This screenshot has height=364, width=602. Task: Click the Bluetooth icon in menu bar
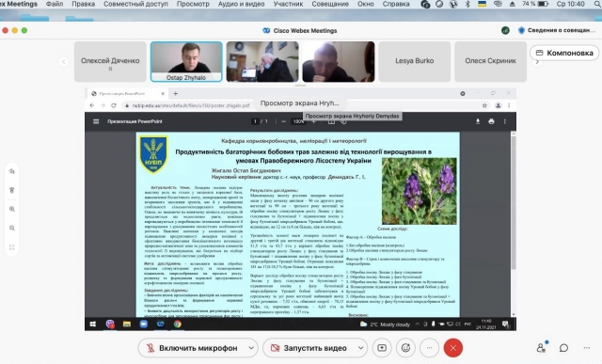467,4
